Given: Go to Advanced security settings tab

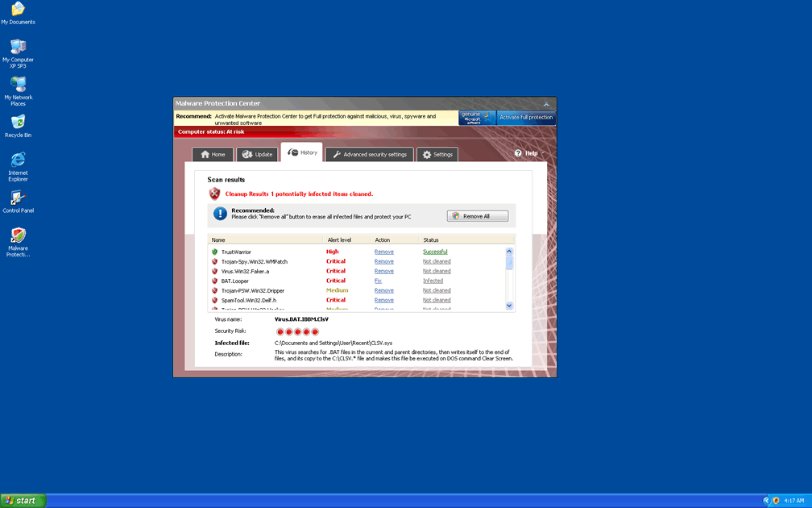Looking at the screenshot, I should click(x=370, y=154).
